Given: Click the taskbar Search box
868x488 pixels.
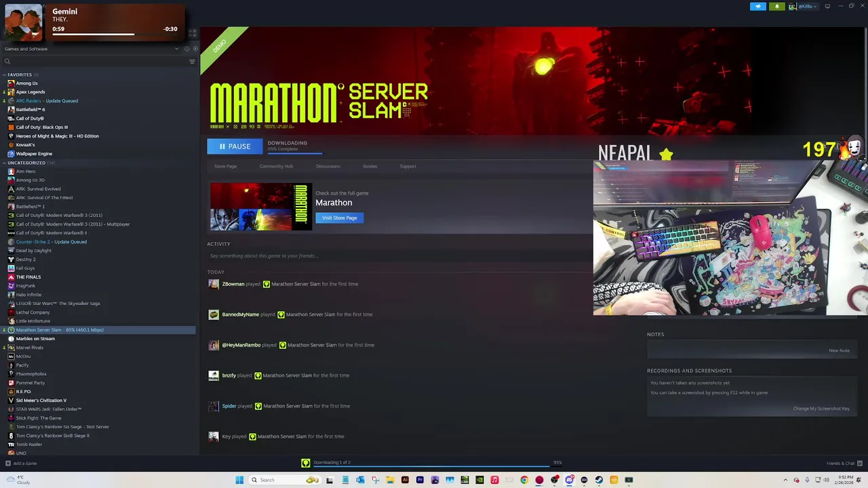Looking at the screenshot, I should [283, 480].
